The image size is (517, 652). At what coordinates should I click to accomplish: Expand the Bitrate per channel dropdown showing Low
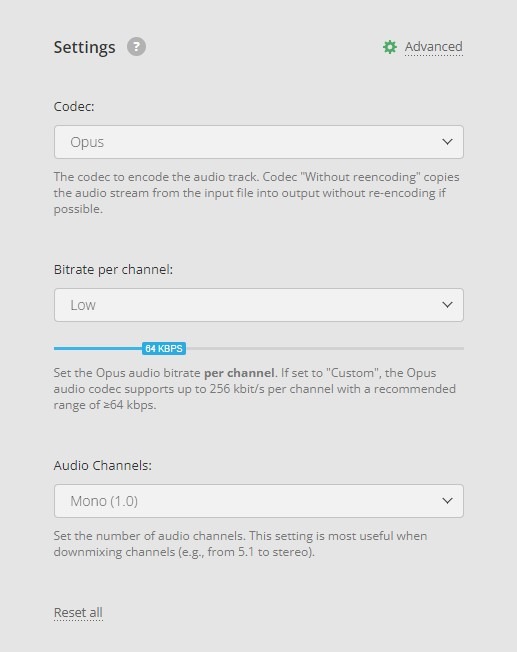(259, 305)
